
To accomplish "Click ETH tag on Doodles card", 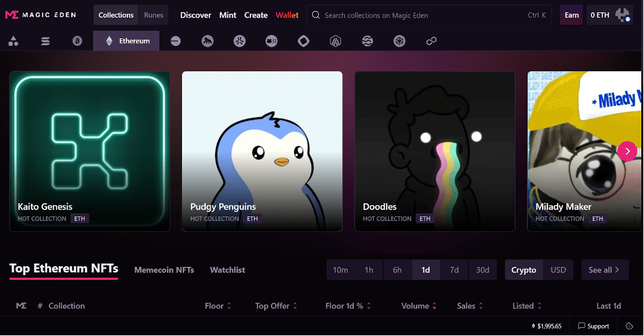I will point(425,218).
